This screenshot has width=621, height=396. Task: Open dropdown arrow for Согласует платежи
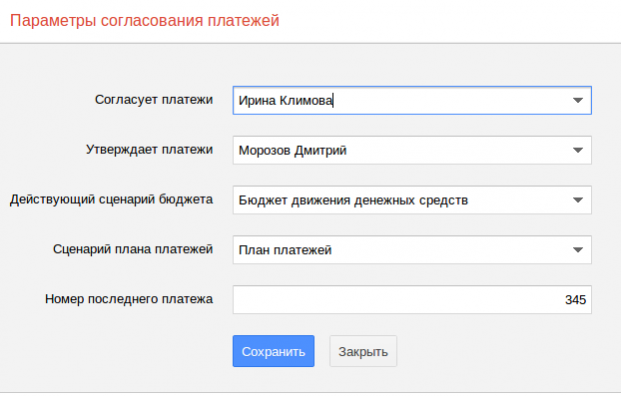pos(578,101)
